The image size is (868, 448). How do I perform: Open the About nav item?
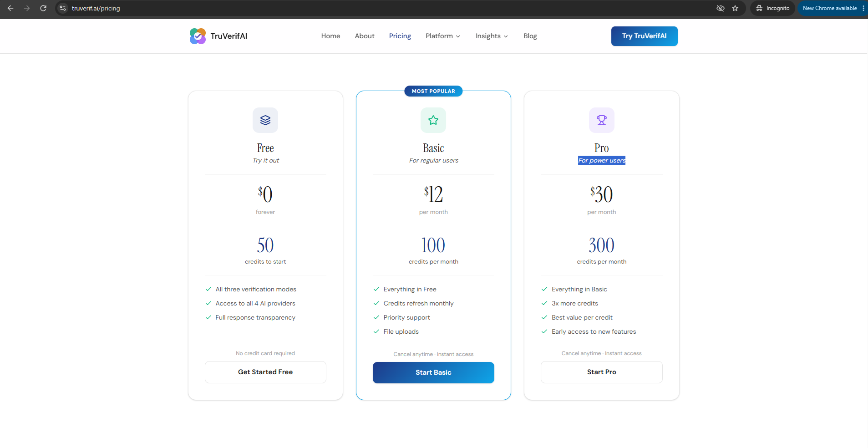365,36
